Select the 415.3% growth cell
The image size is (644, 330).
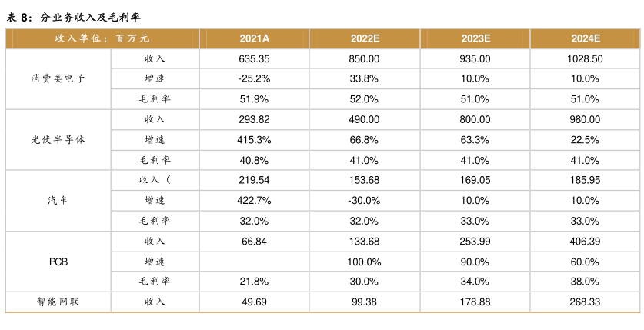coord(254,140)
